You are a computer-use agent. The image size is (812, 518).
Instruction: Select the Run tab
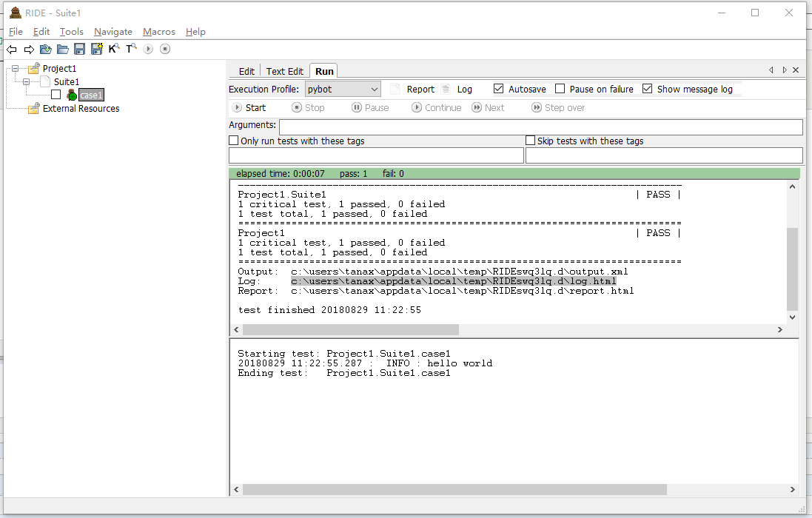point(324,71)
